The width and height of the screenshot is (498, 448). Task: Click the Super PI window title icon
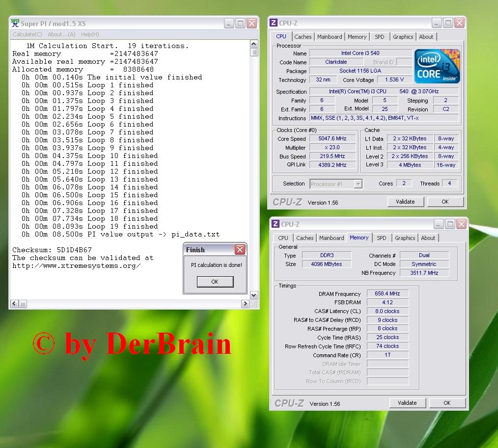pyautogui.click(x=15, y=23)
